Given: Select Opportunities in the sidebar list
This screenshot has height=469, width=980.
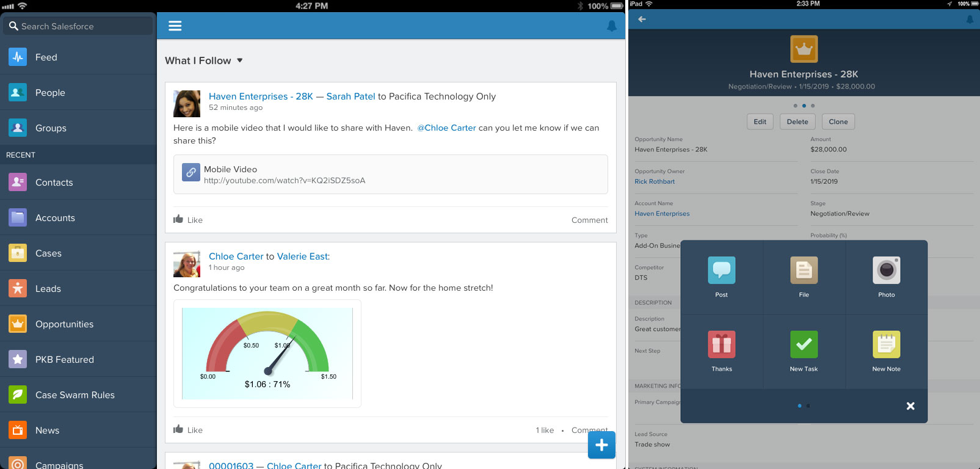Looking at the screenshot, I should [x=78, y=324].
